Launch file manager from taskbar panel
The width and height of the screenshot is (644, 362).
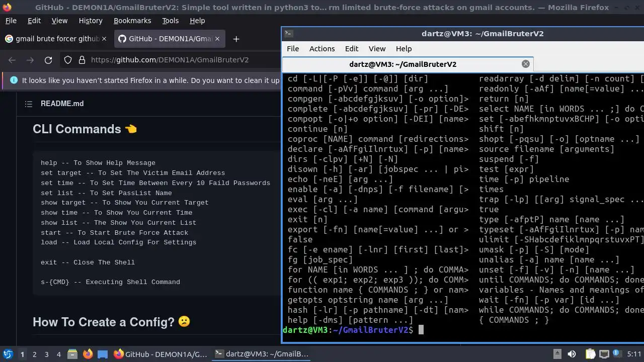tap(72, 354)
